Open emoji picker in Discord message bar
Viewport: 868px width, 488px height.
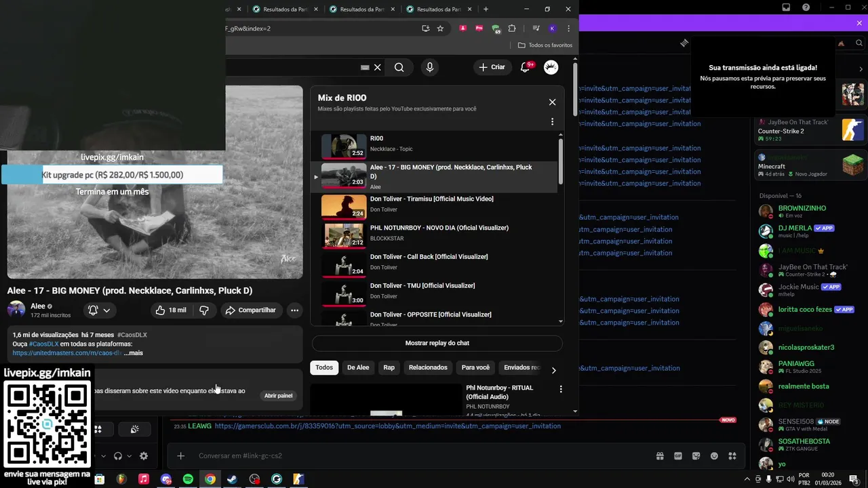coord(714,456)
